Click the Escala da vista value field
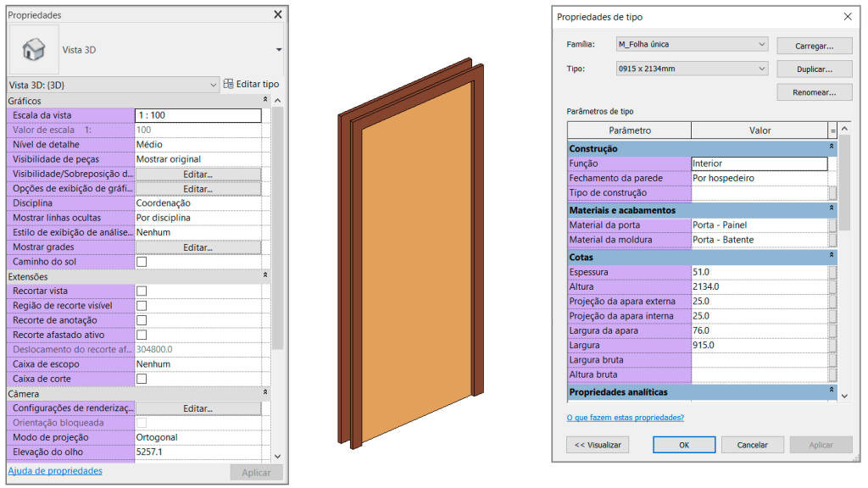Image resolution: width=868 pixels, height=488 pixels. coord(198,115)
